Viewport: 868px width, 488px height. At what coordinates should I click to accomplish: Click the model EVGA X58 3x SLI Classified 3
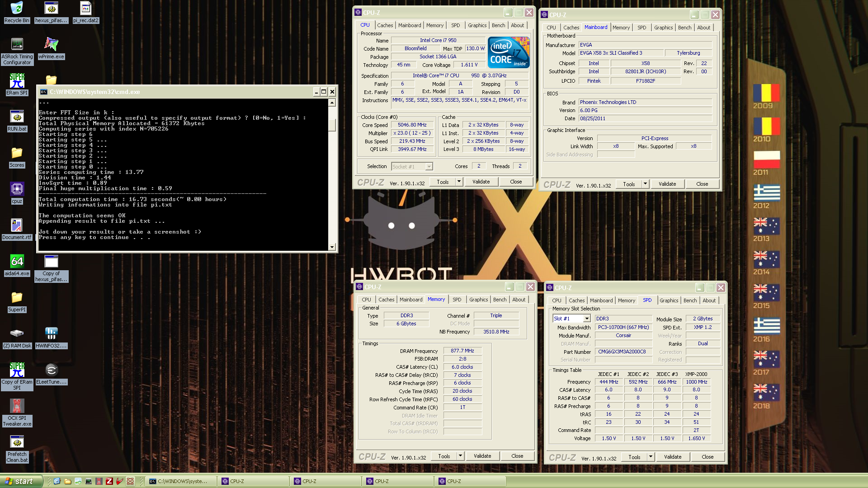tap(621, 53)
